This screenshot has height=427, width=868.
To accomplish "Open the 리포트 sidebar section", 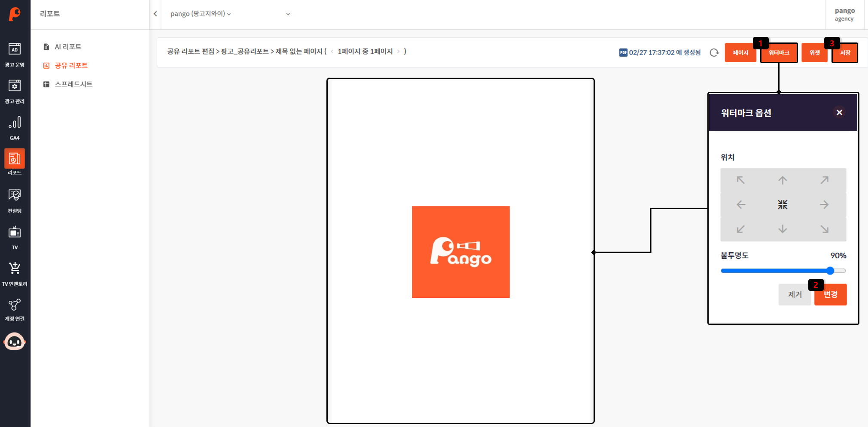I will (x=15, y=162).
